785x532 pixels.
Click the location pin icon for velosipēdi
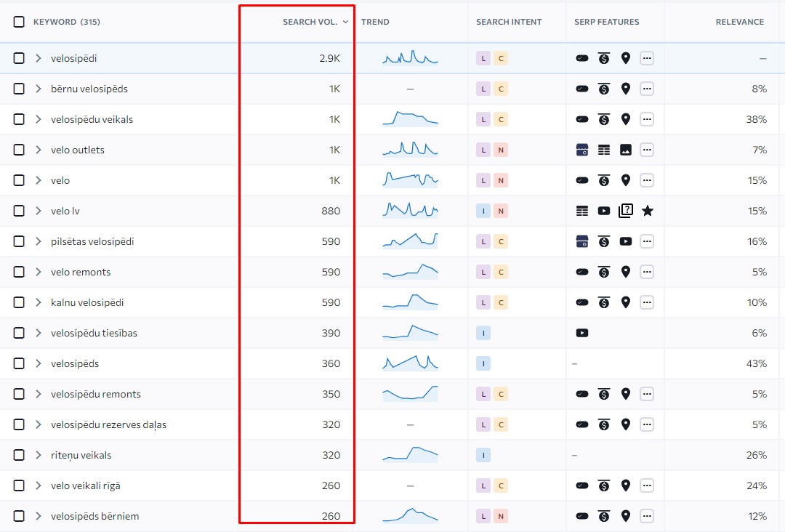click(625, 58)
